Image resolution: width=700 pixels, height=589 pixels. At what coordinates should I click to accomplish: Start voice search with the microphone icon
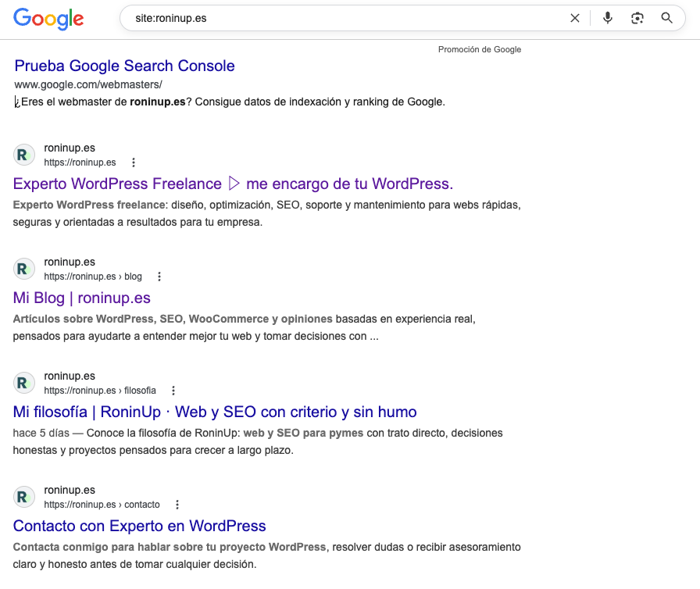607,18
